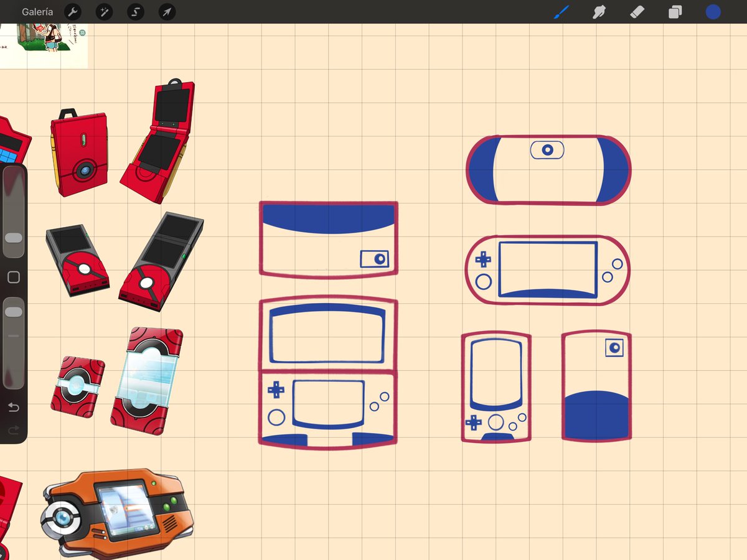The width and height of the screenshot is (747, 560).
Task: Tap the square modify button in sidebar
Action: pos(14,278)
